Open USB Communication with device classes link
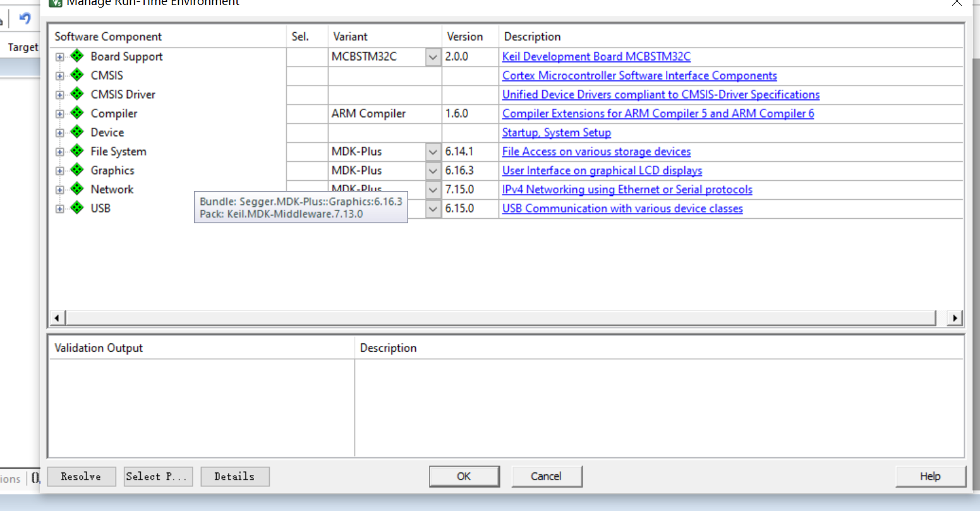 (x=622, y=208)
